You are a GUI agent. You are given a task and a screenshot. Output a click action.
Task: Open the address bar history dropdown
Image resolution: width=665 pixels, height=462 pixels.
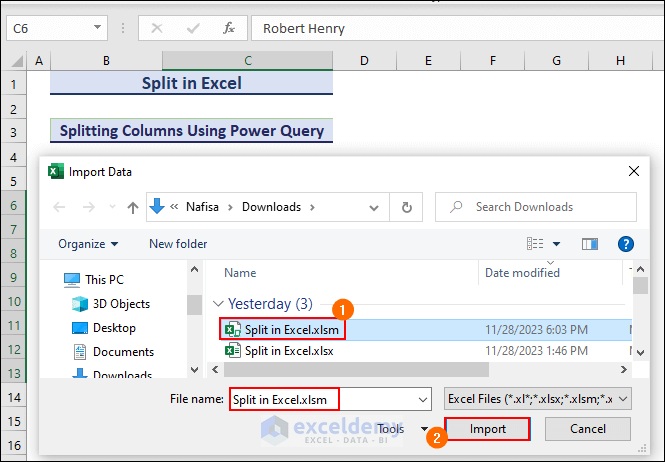374,207
